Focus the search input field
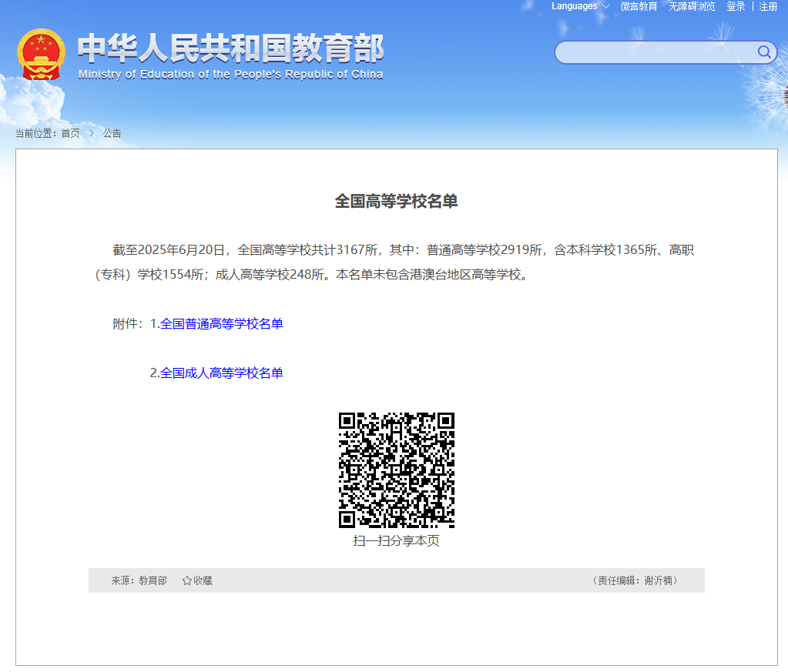Viewport: 788px width, 672px height. click(x=653, y=52)
